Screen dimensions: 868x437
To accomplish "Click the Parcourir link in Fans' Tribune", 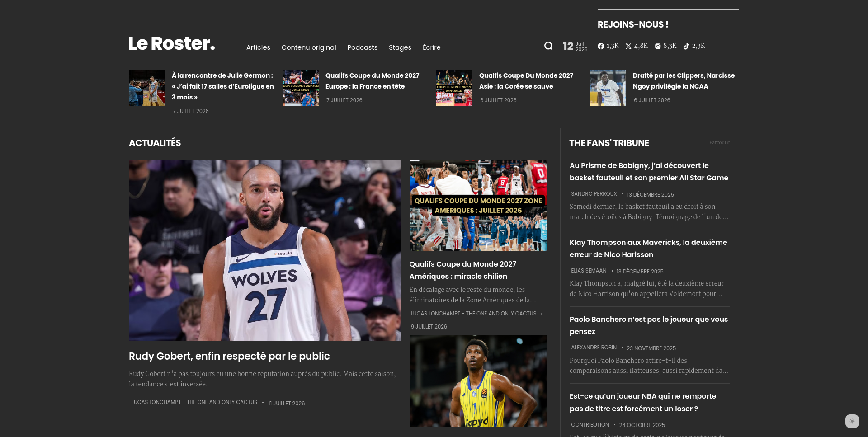I will pyautogui.click(x=720, y=142).
